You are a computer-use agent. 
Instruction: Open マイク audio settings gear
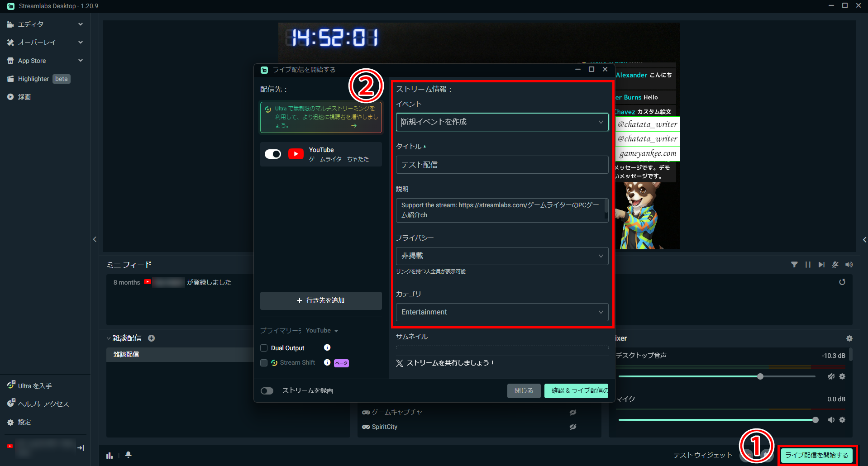(x=842, y=420)
